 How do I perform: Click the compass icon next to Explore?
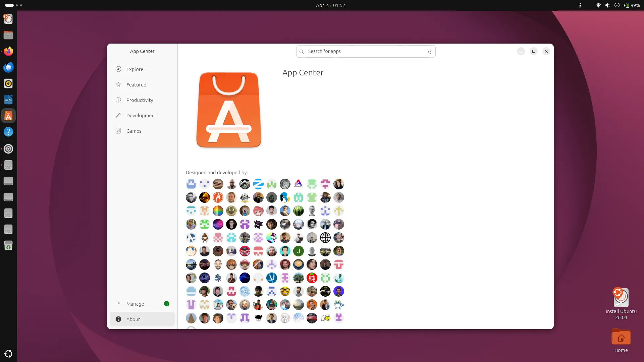(x=118, y=69)
